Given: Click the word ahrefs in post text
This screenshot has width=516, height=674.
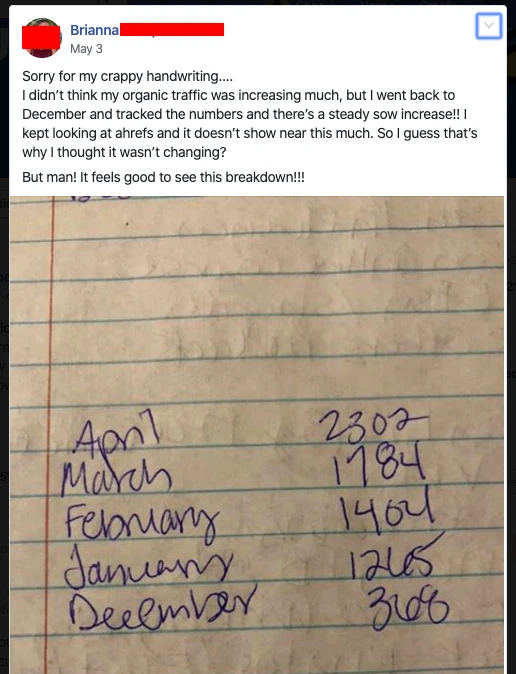Looking at the screenshot, I should (134, 134).
